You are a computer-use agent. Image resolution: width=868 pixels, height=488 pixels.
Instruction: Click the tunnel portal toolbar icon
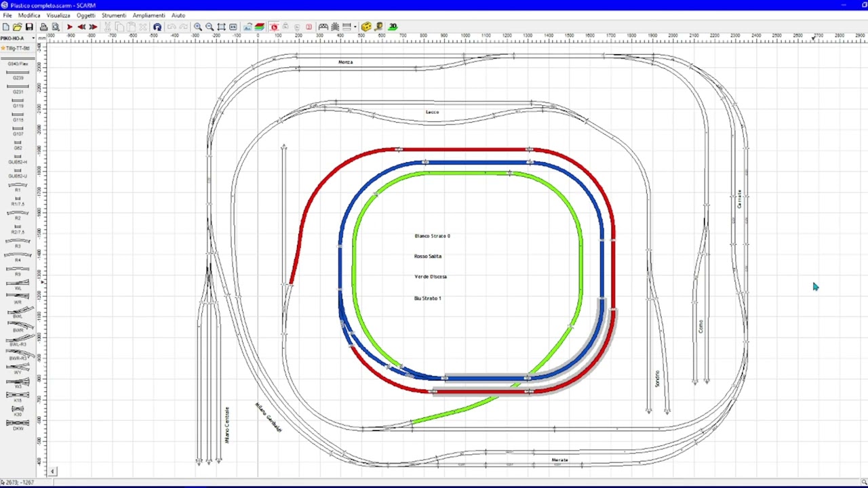click(323, 27)
